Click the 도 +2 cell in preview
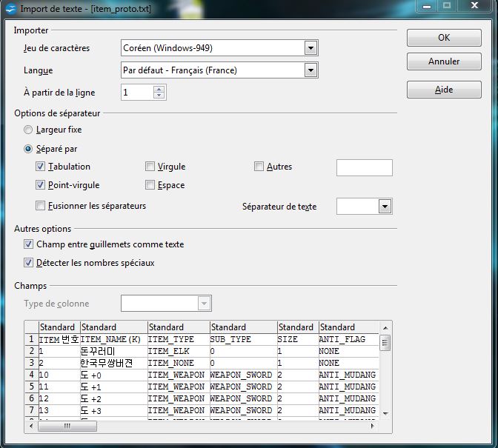The image size is (498, 448). (x=113, y=398)
